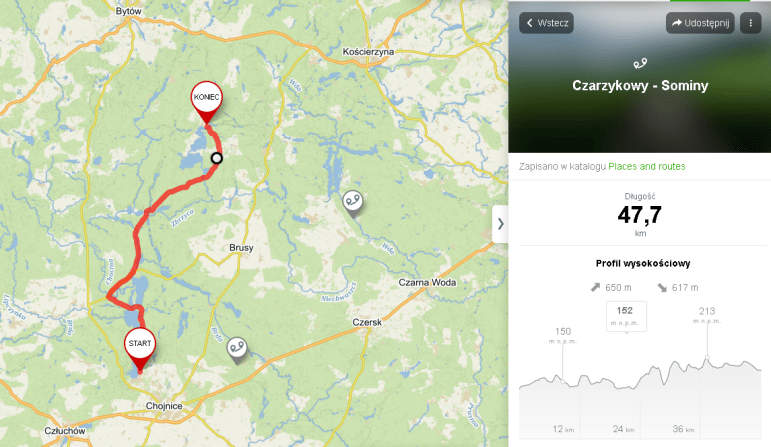The height and width of the screenshot is (447, 771).
Task: Collapse the side panel with chevron arrow
Action: pyautogui.click(x=500, y=224)
